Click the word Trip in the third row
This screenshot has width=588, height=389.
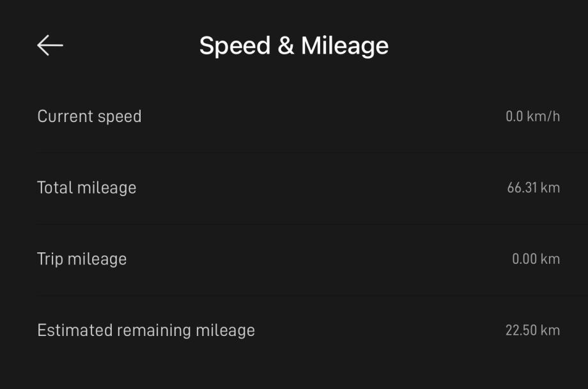point(50,259)
